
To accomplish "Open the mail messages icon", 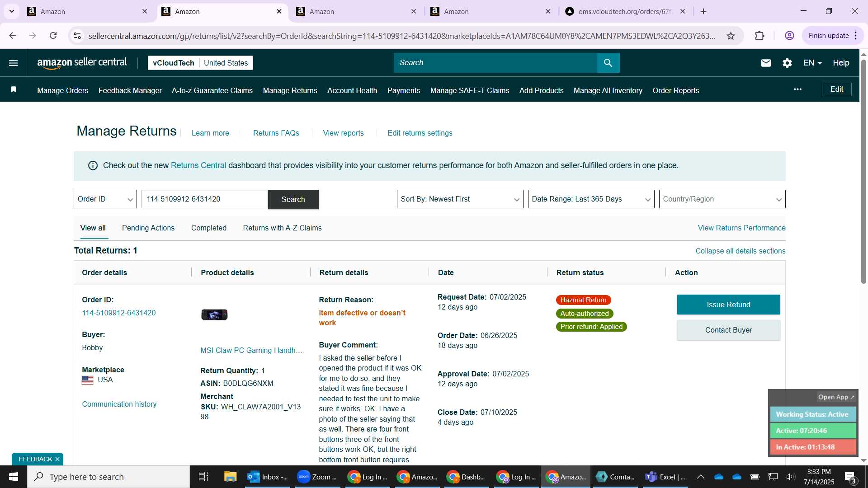I will [x=766, y=63].
